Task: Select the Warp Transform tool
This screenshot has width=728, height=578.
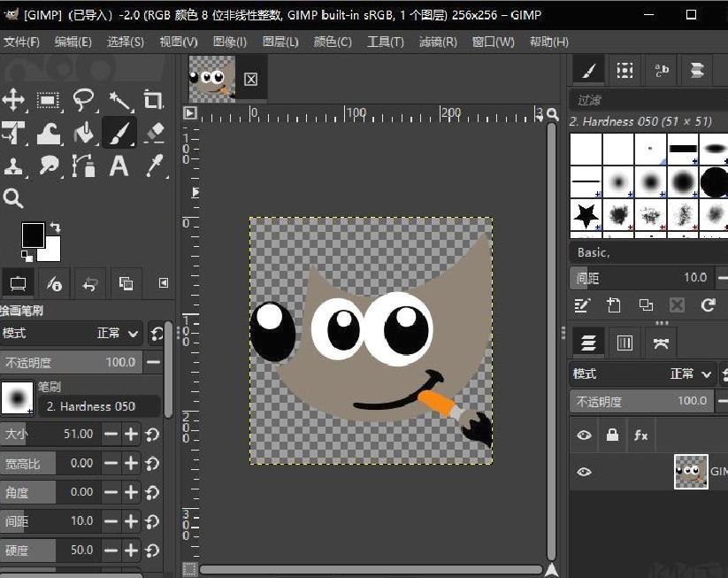Action: point(49,133)
